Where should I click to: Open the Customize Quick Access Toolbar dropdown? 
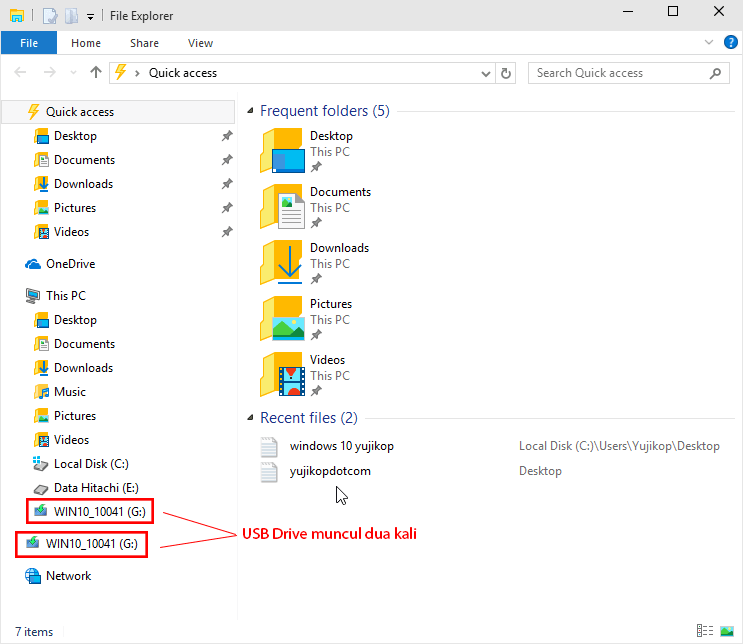[90, 17]
